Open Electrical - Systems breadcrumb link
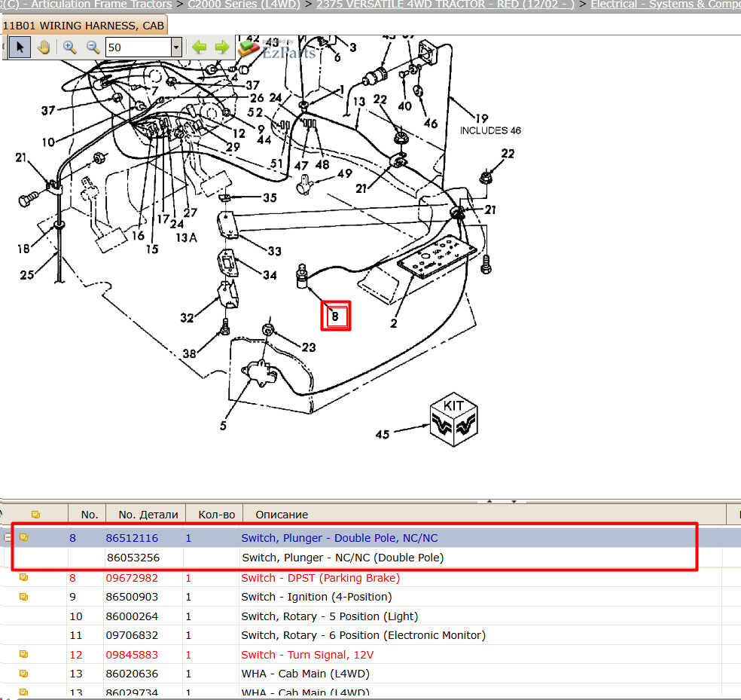This screenshot has height=700, width=741. [x=666, y=5]
